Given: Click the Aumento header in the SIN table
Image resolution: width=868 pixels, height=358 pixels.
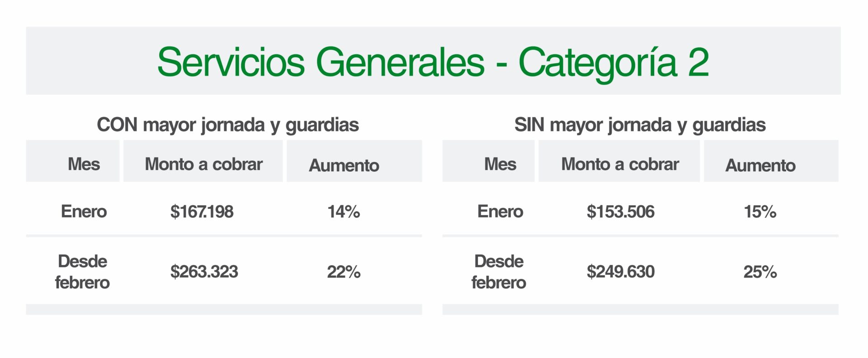Looking at the screenshot, I should click(x=760, y=165).
